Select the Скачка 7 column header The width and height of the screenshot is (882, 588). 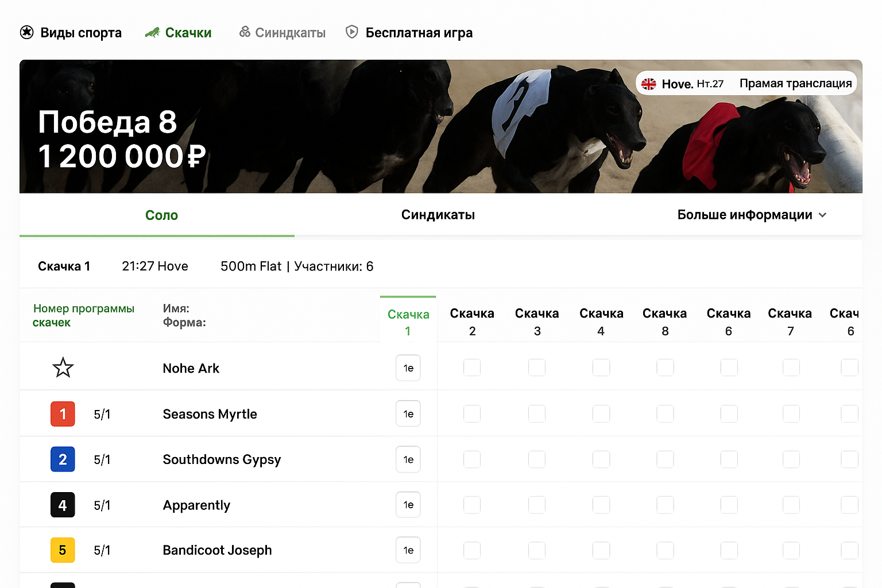[x=790, y=322]
